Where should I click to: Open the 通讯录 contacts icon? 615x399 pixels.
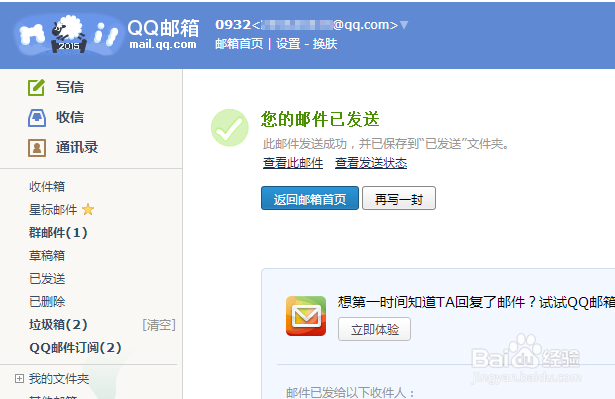tap(36, 148)
